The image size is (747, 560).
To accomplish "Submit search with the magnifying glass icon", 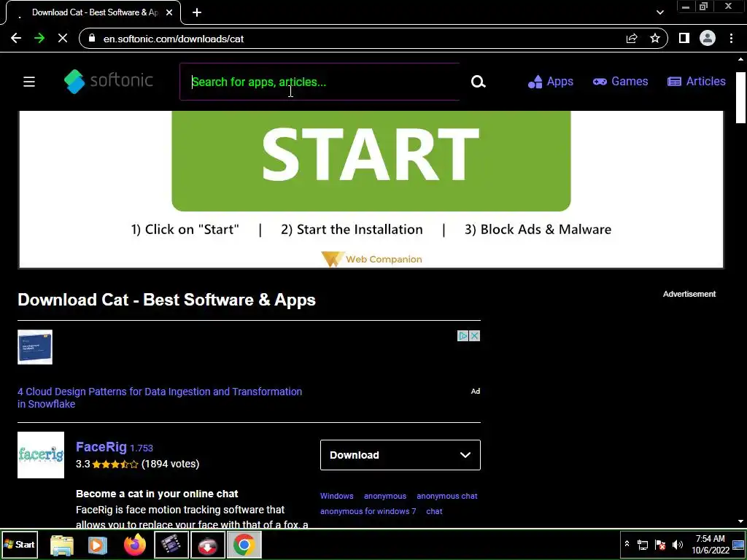I will pyautogui.click(x=478, y=82).
